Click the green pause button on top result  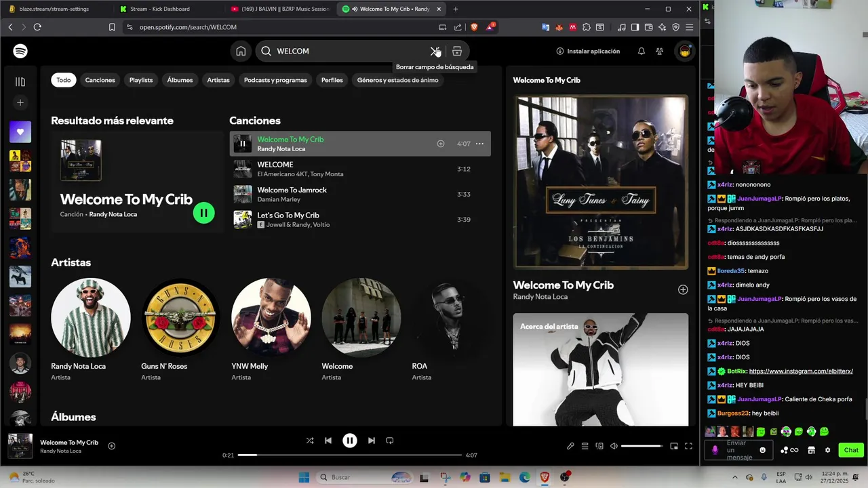click(x=203, y=213)
